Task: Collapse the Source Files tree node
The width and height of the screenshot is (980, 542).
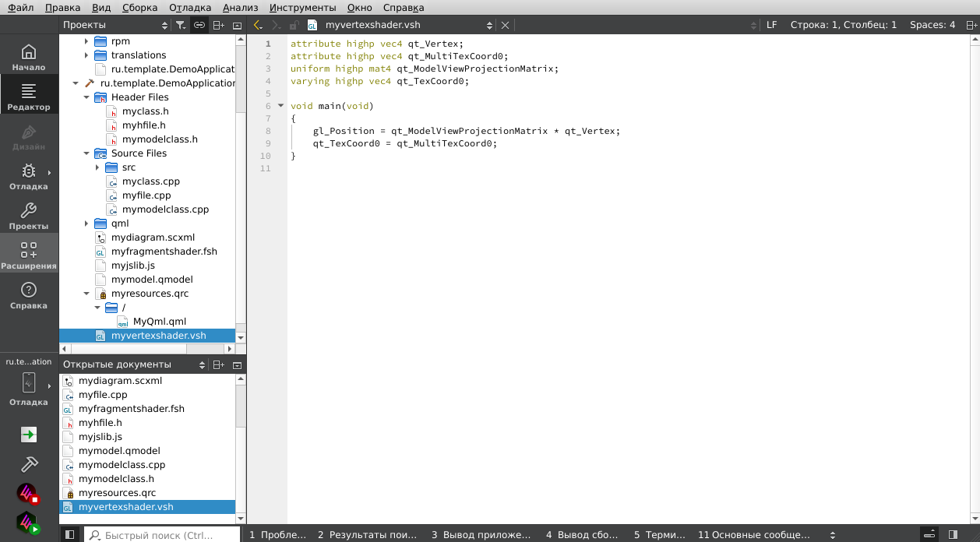Action: pyautogui.click(x=87, y=153)
